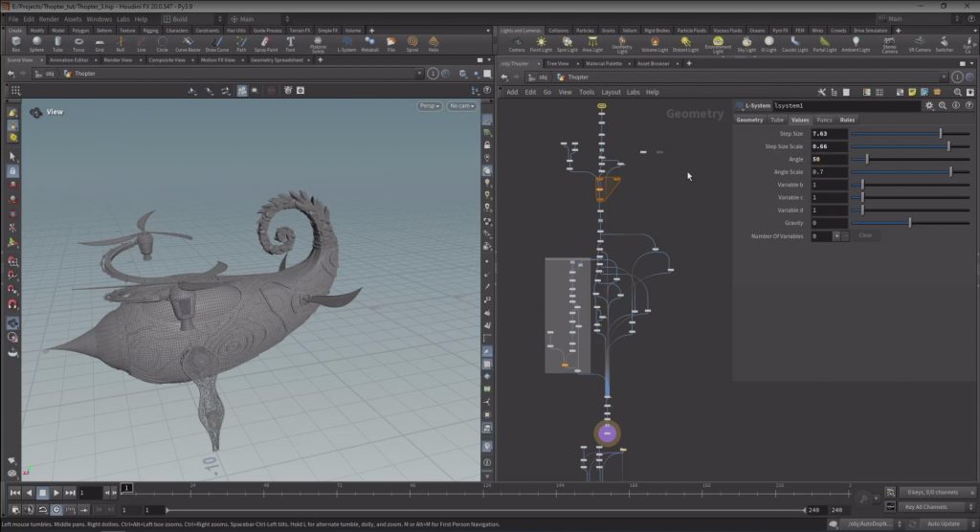Open the Key All Channels dropdown
980x532 pixels.
[935, 507]
